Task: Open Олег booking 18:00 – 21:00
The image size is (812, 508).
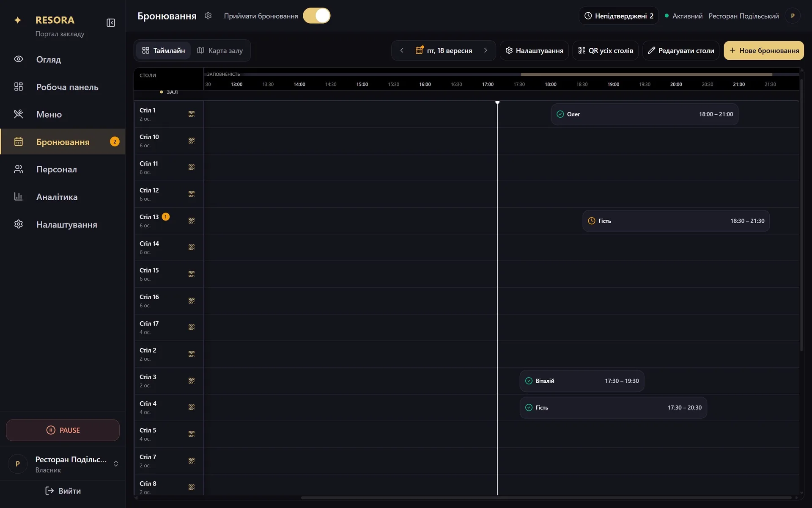Action: coord(645,114)
